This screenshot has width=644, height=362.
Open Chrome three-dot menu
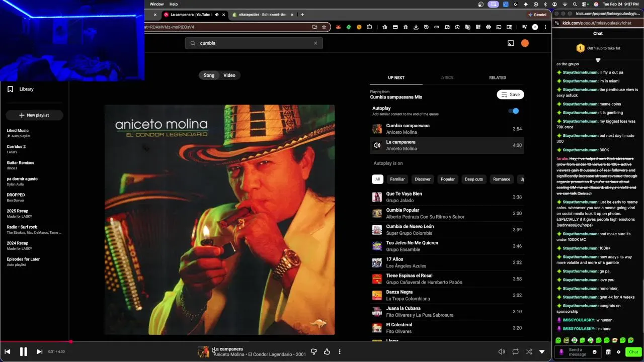click(x=545, y=27)
